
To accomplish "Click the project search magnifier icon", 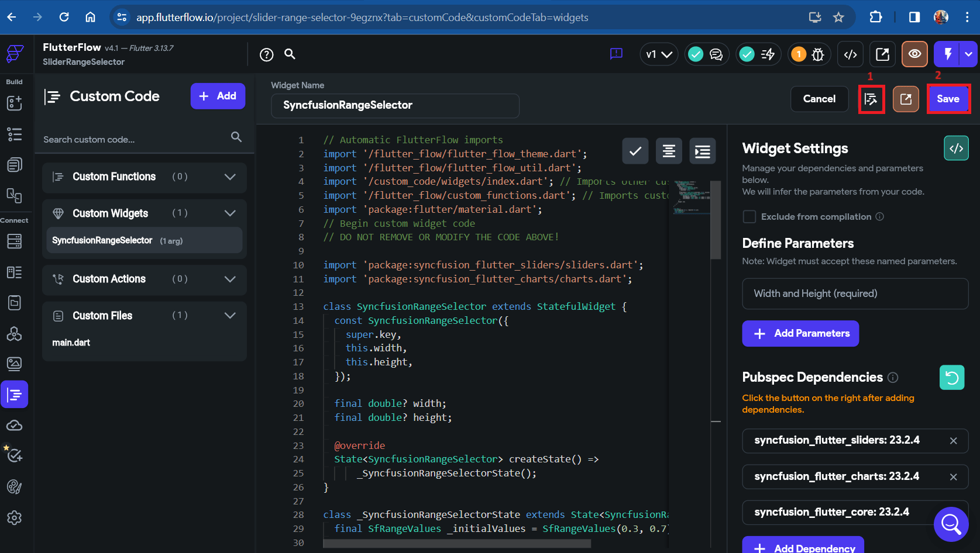I will [290, 54].
